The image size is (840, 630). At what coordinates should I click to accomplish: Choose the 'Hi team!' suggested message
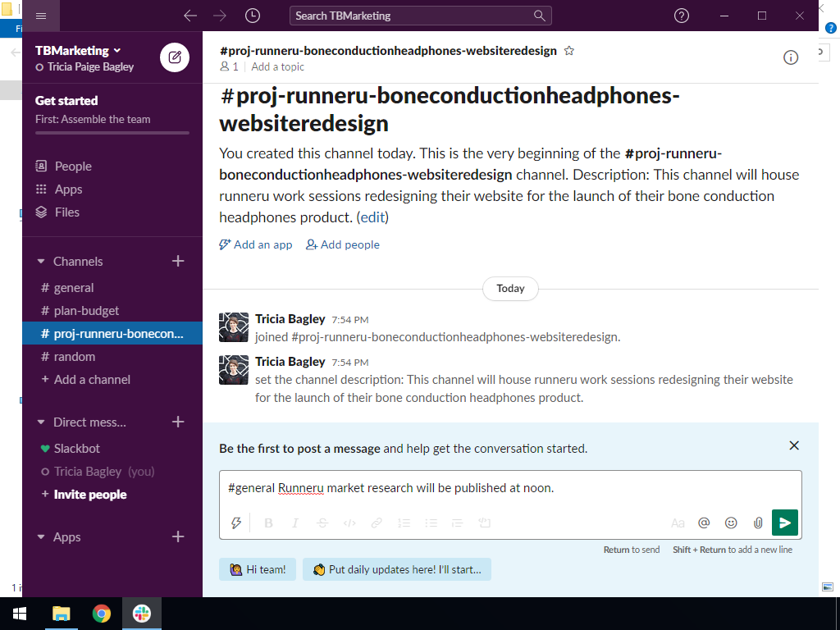click(257, 569)
